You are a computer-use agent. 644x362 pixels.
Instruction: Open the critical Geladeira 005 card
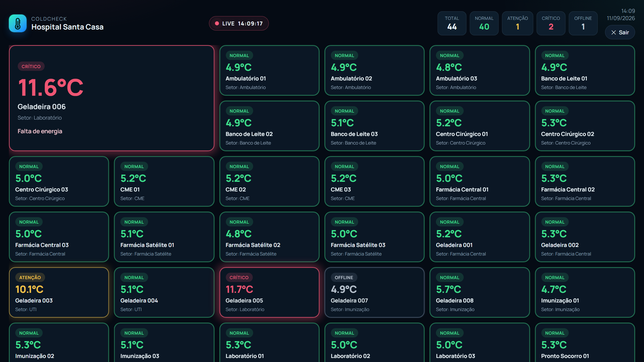(x=269, y=293)
